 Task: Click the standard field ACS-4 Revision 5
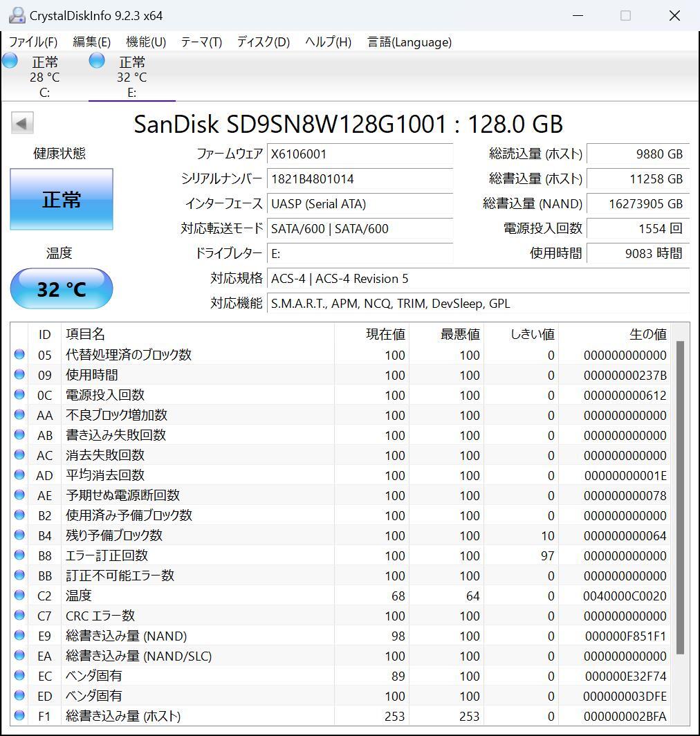click(478, 278)
